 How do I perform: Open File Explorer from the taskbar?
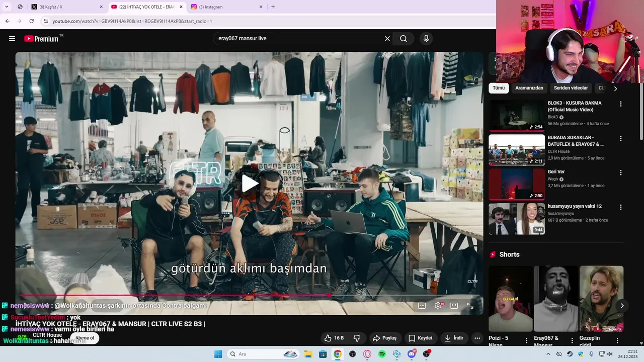click(x=308, y=354)
